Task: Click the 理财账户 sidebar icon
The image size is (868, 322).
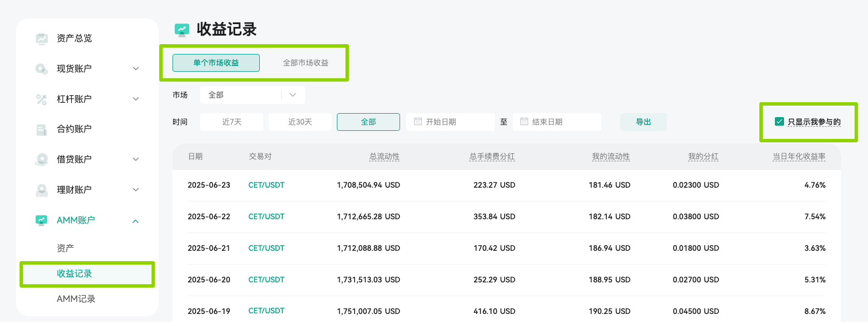Action: click(41, 190)
